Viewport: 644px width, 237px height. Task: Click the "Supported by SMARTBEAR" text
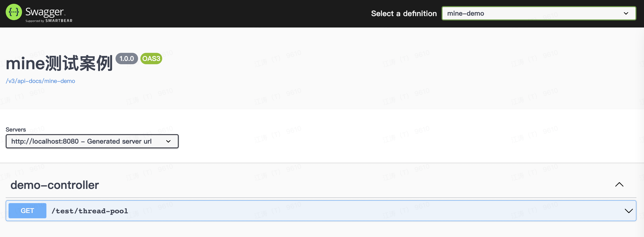click(x=49, y=21)
